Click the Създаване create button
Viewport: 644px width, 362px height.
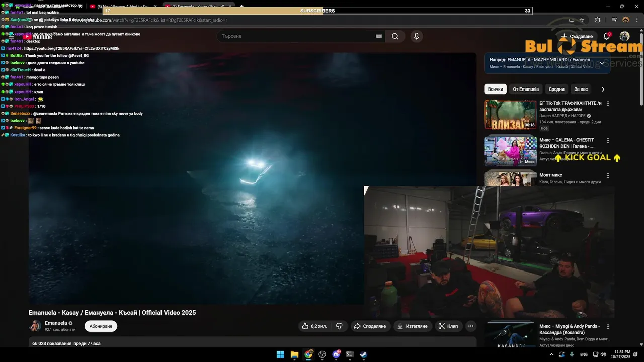point(577,36)
